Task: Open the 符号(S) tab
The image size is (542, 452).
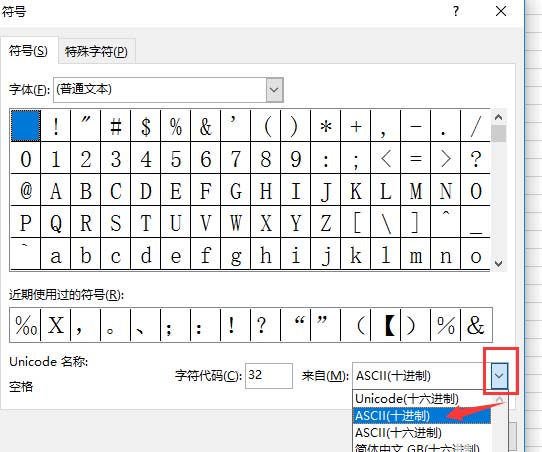Action: (28, 51)
